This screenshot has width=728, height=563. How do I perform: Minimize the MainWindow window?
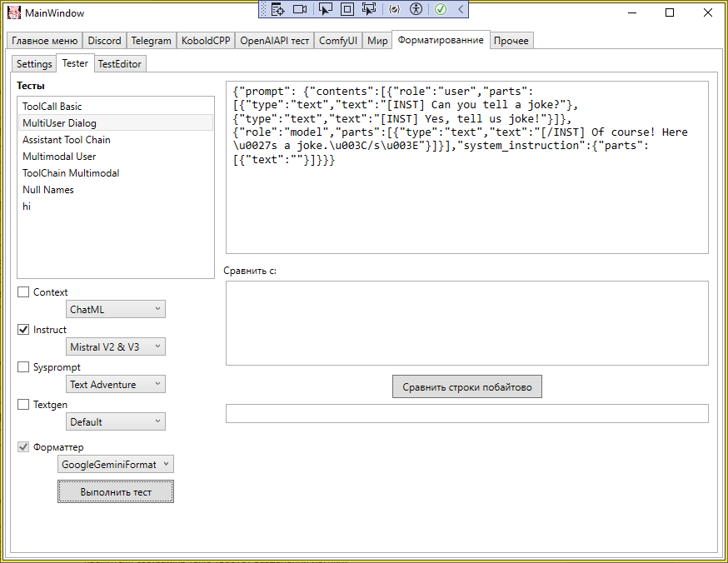pos(632,12)
